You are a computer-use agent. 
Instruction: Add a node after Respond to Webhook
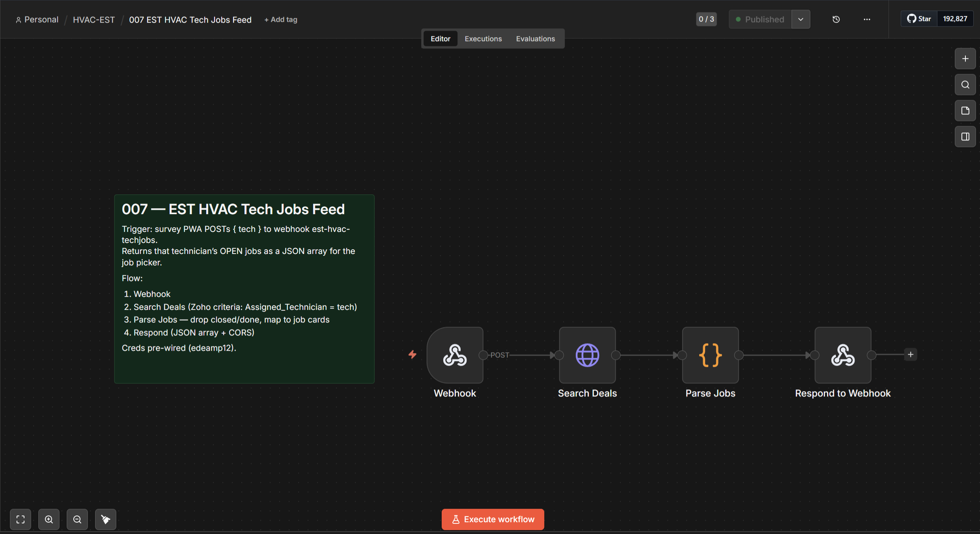[911, 355]
